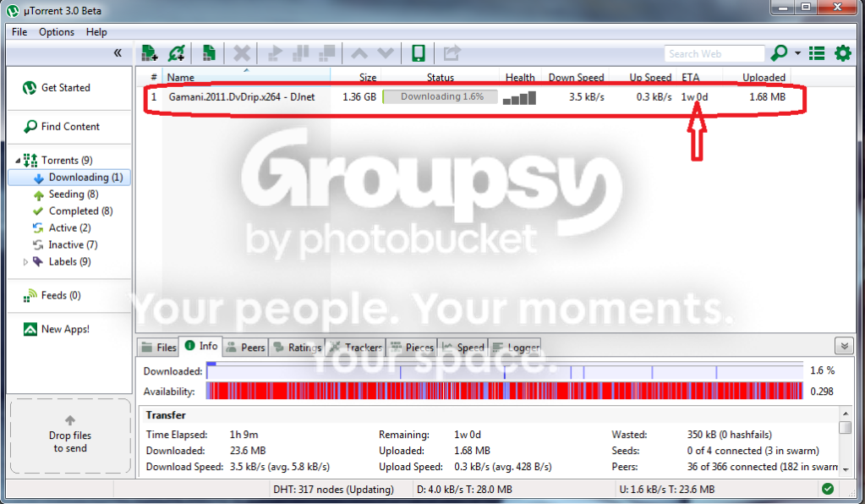Click the Downloaded pieces bar

[505, 371]
